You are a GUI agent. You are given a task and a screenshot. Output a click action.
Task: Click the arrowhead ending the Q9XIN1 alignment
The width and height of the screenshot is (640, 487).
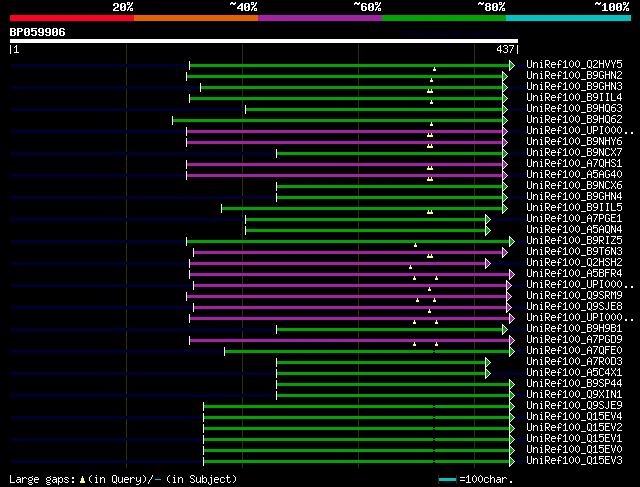pos(512,396)
